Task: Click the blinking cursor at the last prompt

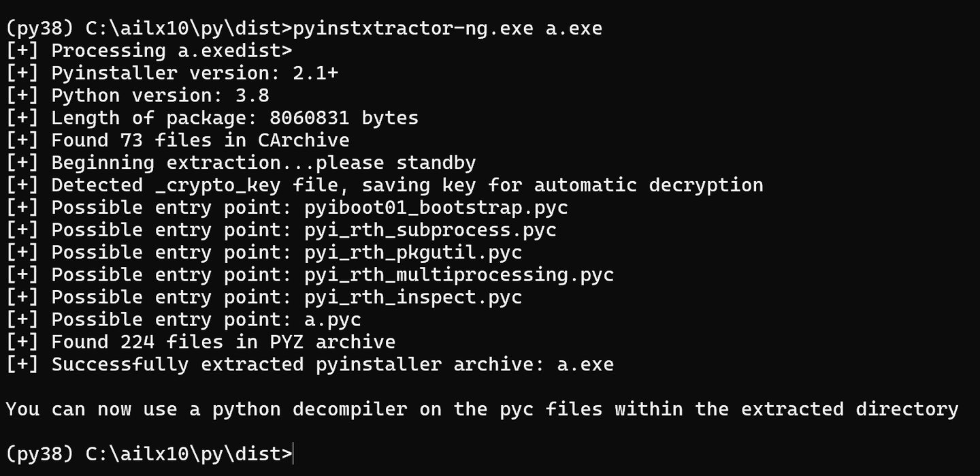Action: coord(293,454)
